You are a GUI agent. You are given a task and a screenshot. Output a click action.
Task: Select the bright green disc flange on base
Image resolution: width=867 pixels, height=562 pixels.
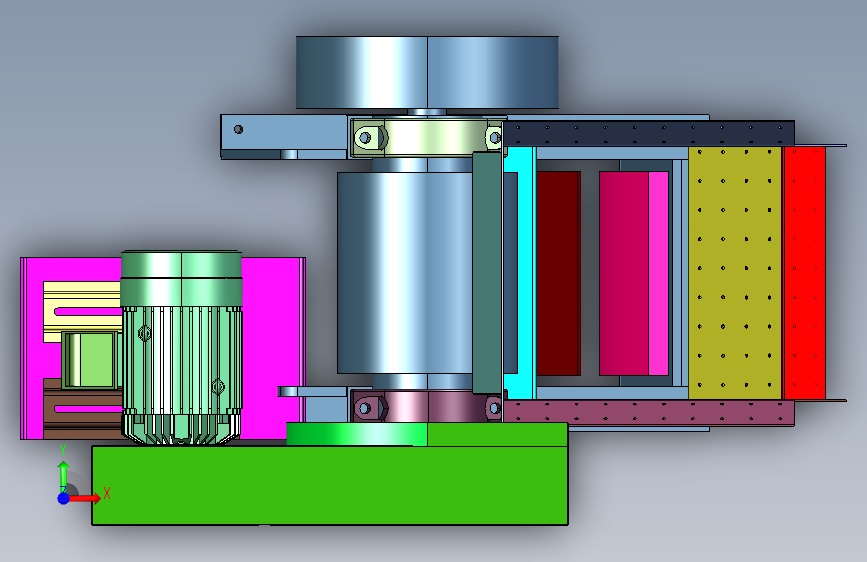click(357, 434)
